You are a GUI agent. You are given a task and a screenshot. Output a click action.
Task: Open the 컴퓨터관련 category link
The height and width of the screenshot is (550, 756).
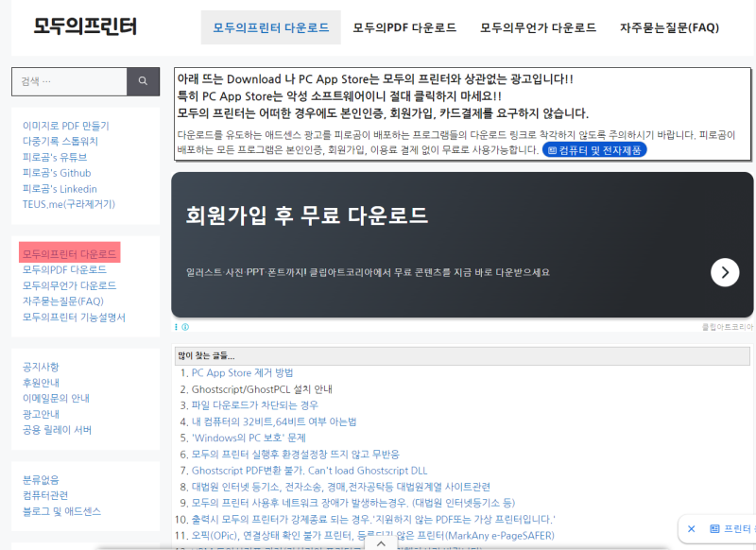pyautogui.click(x=45, y=495)
